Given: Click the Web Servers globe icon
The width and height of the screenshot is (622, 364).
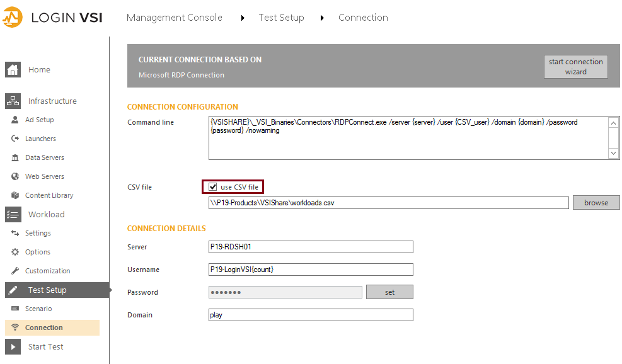Looking at the screenshot, I should point(15,176).
